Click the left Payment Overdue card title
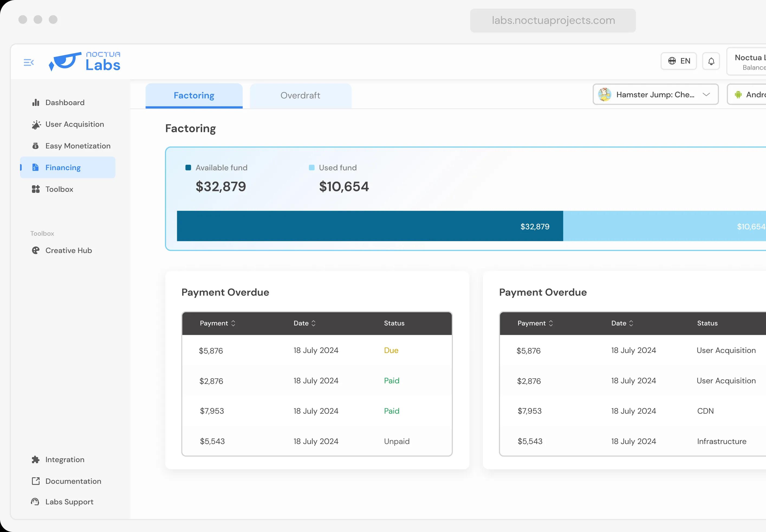This screenshot has height=532, width=766. (225, 292)
